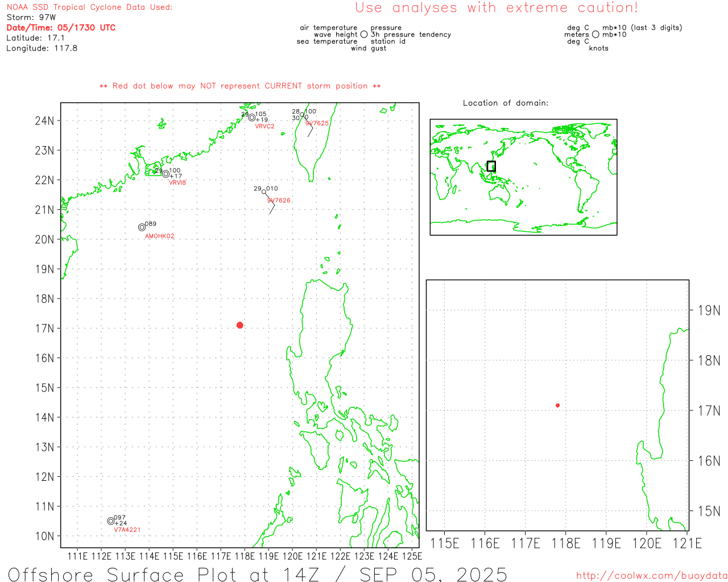Click the 'station id' legend label

(x=388, y=41)
